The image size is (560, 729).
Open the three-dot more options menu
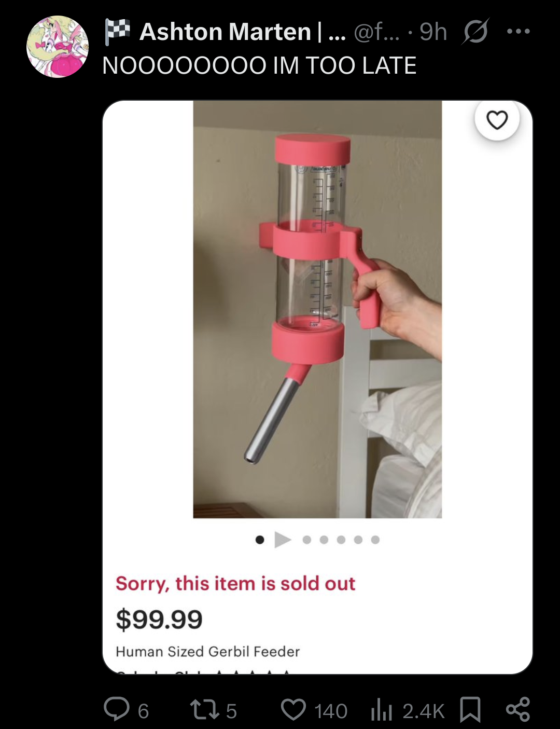tap(519, 32)
